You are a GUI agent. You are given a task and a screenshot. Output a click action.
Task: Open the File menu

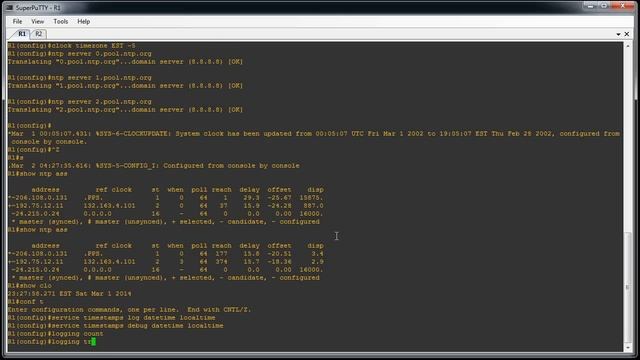pyautogui.click(x=18, y=21)
